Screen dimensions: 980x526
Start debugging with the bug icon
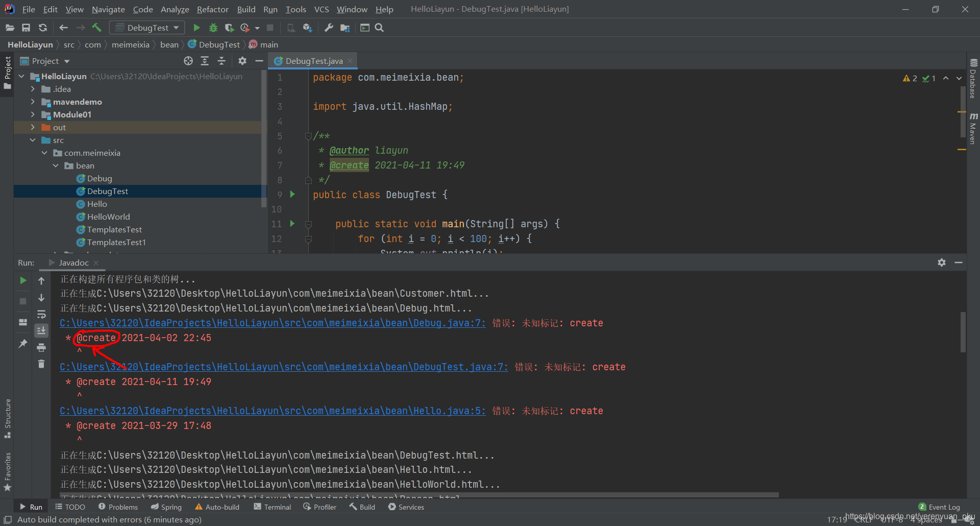pyautogui.click(x=213, y=28)
